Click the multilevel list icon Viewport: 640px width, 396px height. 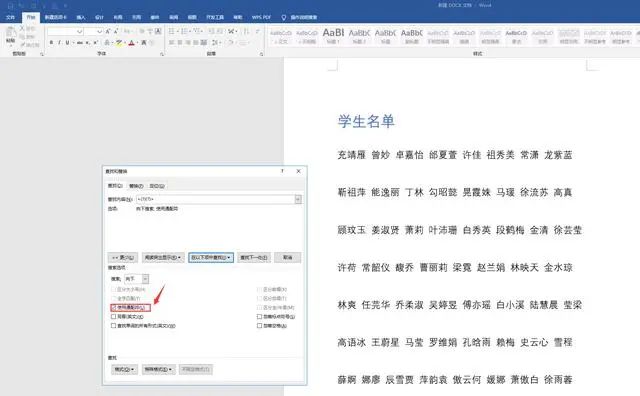[197, 31]
